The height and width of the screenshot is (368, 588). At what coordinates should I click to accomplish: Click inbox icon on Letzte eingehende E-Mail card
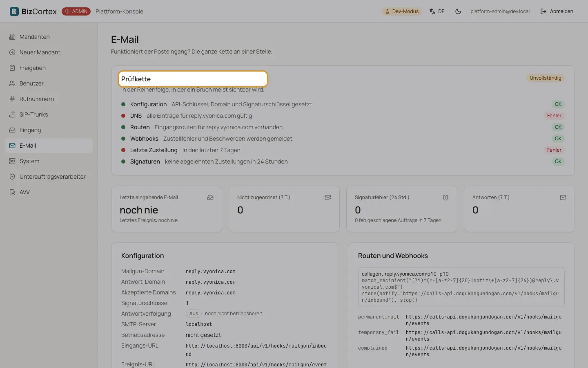[210, 197]
